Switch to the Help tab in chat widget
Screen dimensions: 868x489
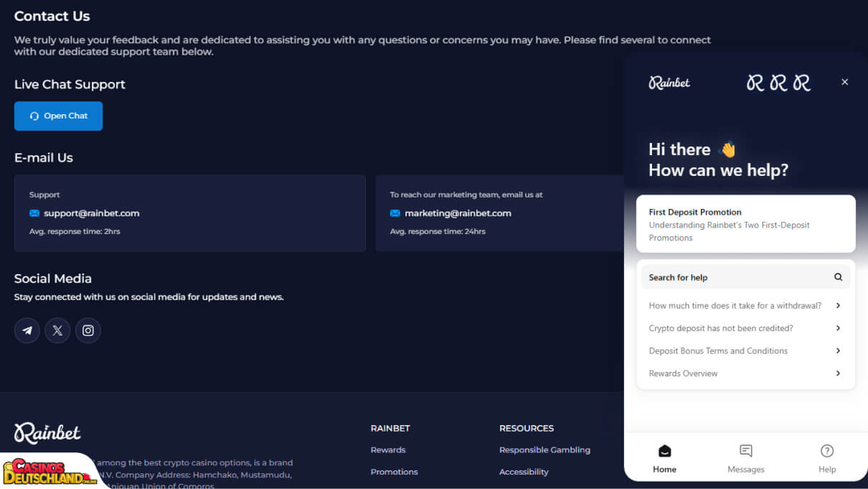click(x=827, y=458)
